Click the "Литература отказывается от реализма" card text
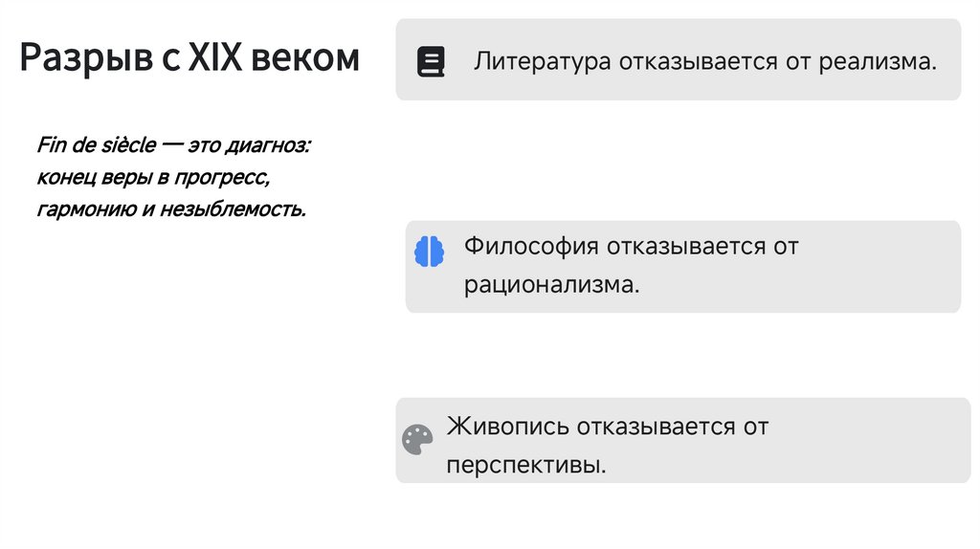Image resolution: width=980 pixels, height=549 pixels. [704, 63]
